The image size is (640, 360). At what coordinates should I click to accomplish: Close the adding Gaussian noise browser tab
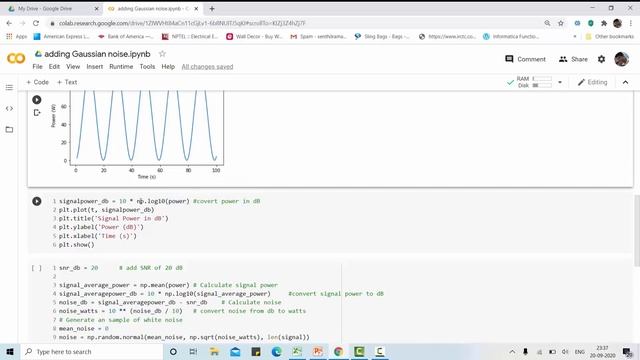196,9
